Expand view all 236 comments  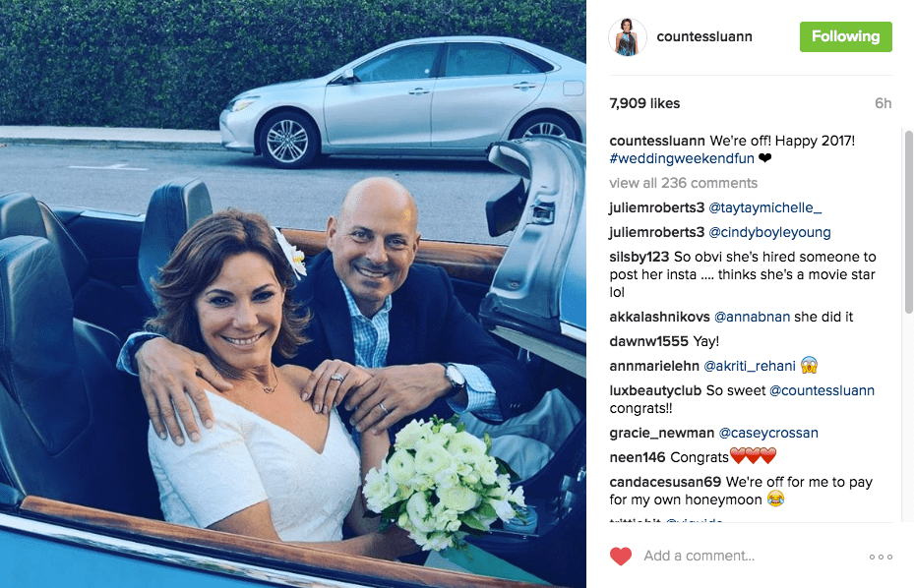(x=683, y=183)
